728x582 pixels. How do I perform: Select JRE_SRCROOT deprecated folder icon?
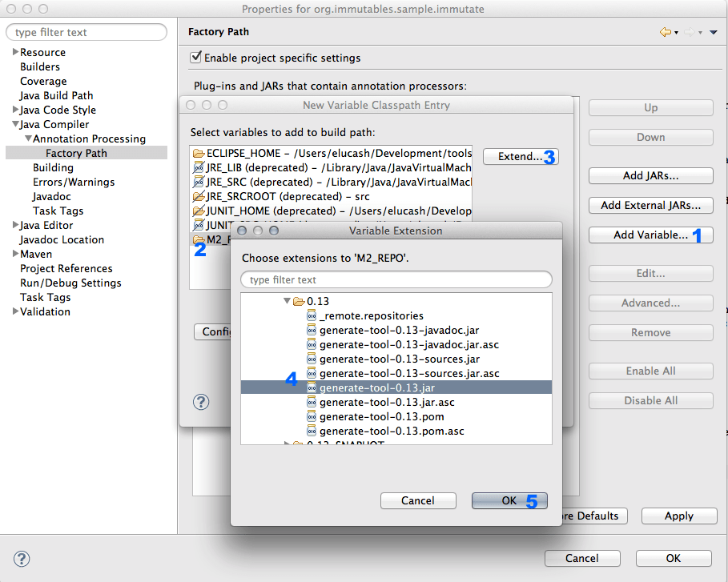(x=199, y=196)
